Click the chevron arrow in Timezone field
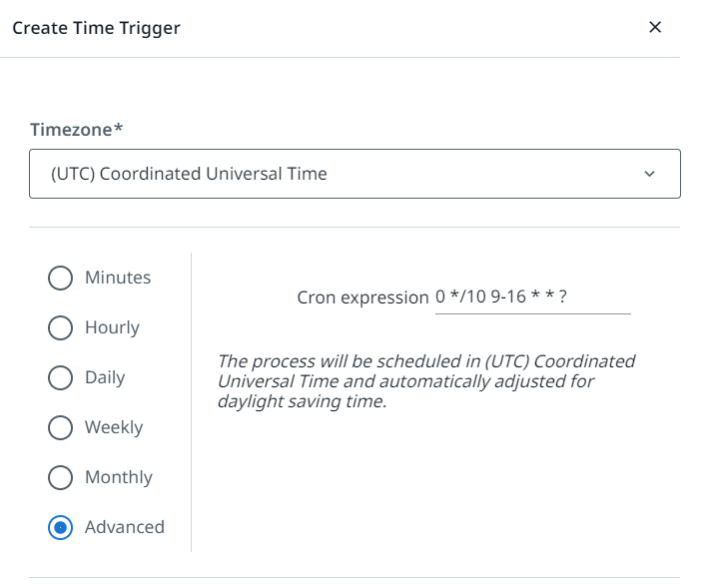This screenshot has width=715, height=588. point(650,174)
